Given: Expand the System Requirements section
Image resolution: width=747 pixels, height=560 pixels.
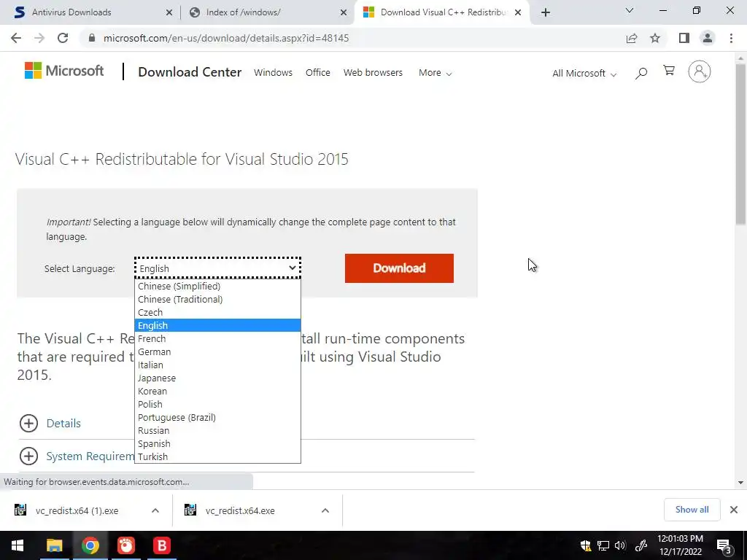Looking at the screenshot, I should 77,456.
